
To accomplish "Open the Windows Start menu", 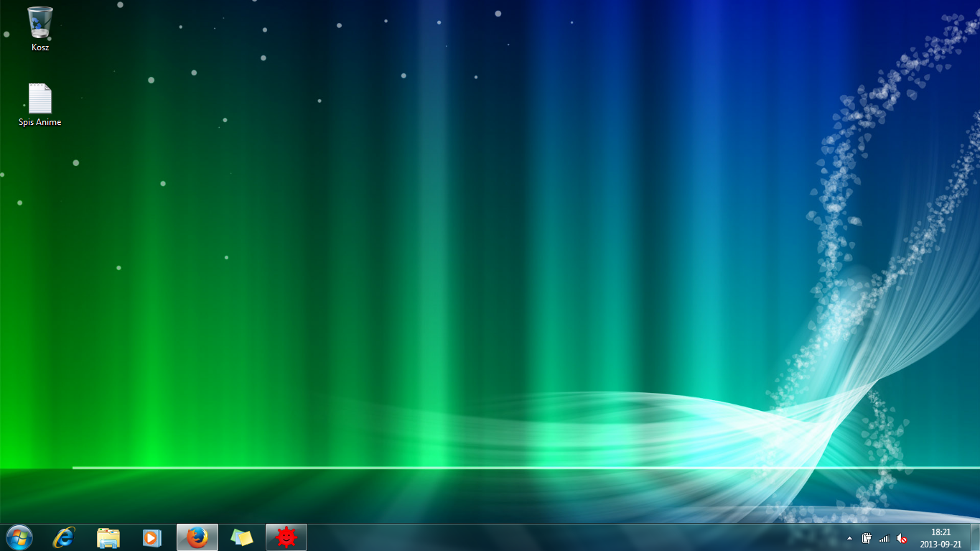I will (x=19, y=537).
